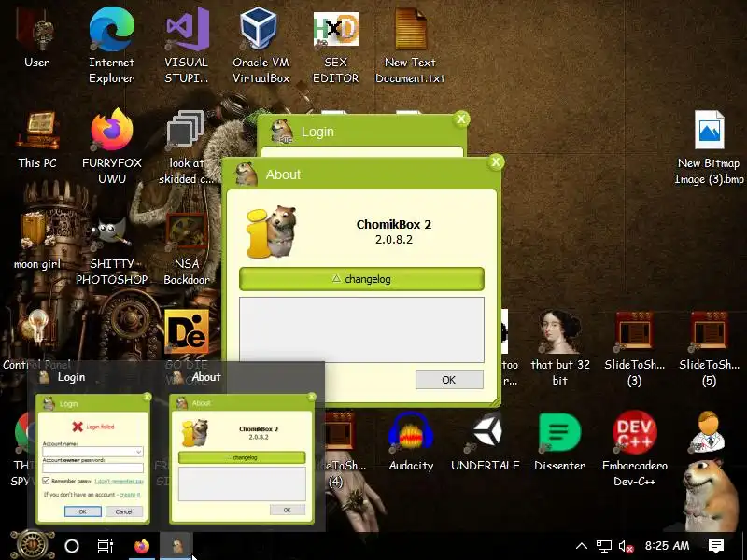Open the 'look at skidded c...' shortcut

tap(186, 147)
